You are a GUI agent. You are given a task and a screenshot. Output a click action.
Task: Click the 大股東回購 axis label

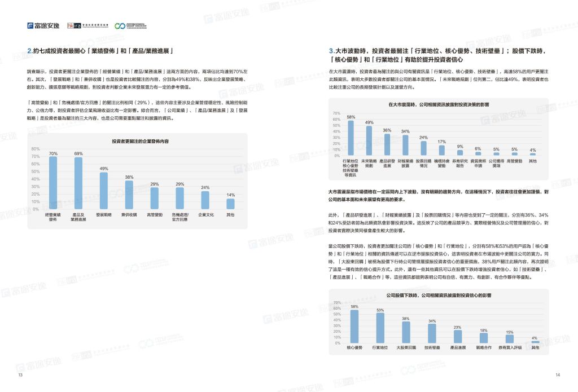click(x=406, y=347)
